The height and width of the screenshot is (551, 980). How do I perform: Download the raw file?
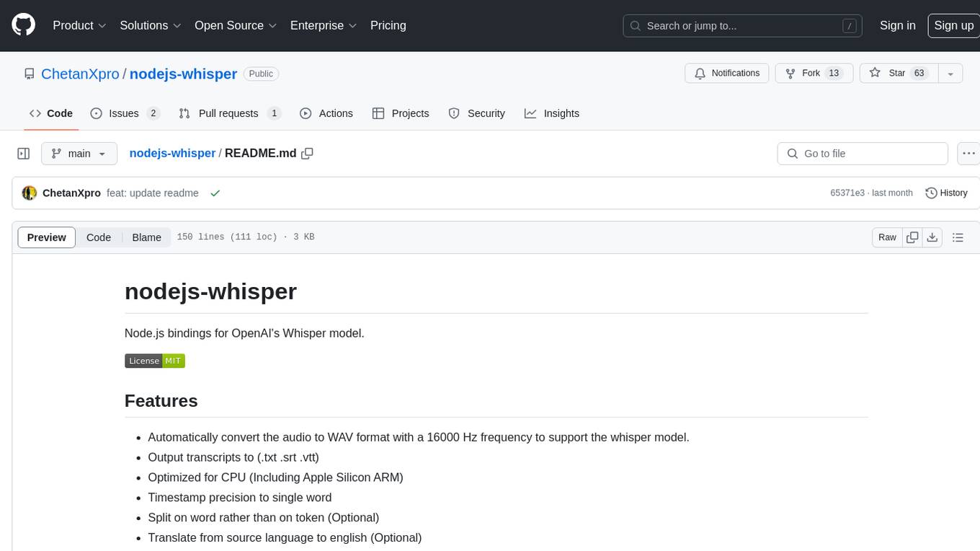click(x=932, y=237)
